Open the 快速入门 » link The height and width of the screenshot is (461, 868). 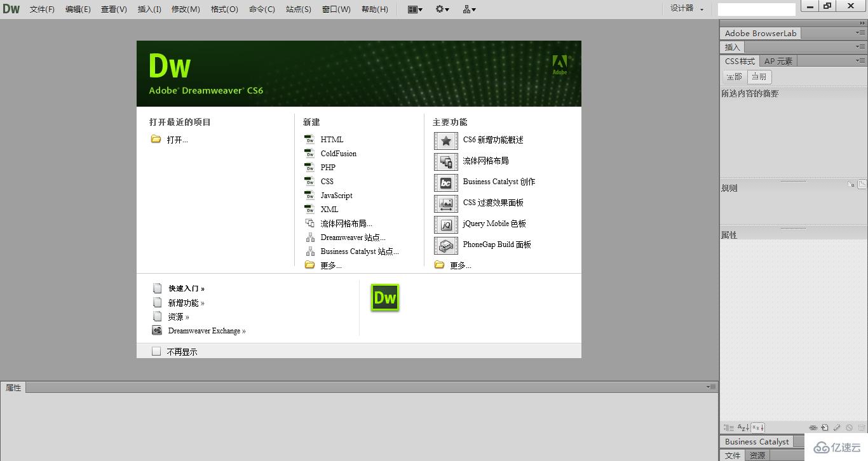(x=186, y=288)
